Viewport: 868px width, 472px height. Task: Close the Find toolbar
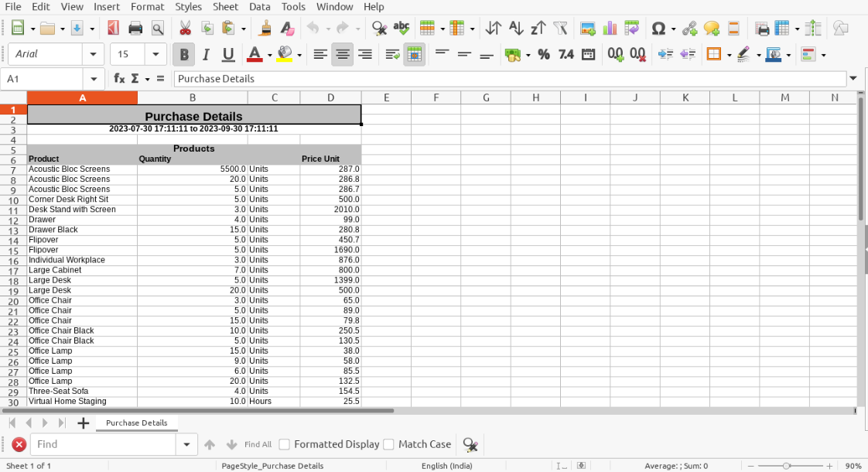coord(19,444)
